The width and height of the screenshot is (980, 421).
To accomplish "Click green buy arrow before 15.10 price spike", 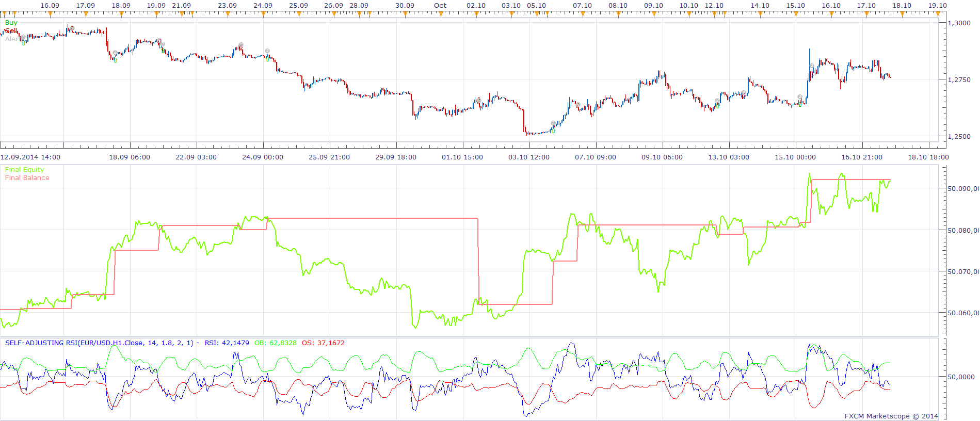I will [x=800, y=104].
